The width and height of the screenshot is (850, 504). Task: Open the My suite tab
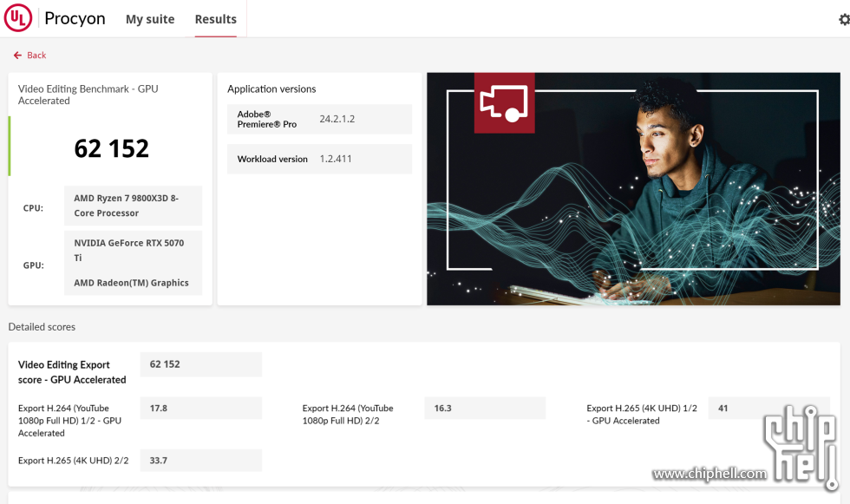click(x=150, y=19)
